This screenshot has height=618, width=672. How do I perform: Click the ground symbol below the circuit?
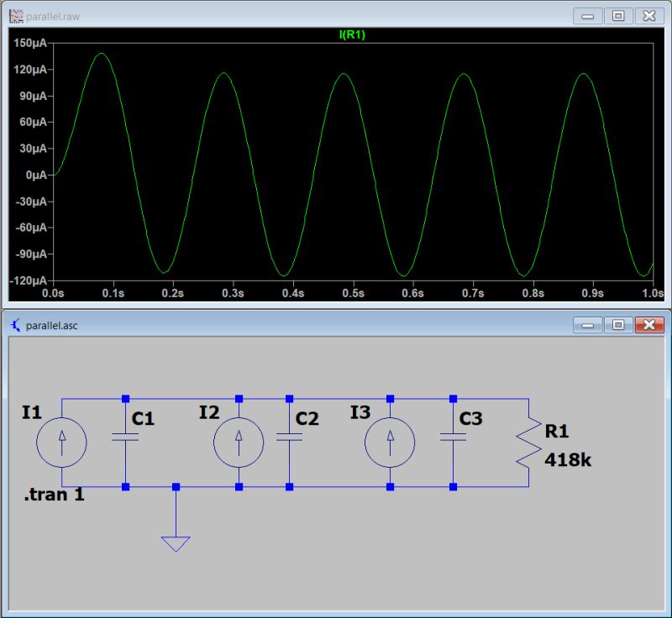tap(175, 542)
